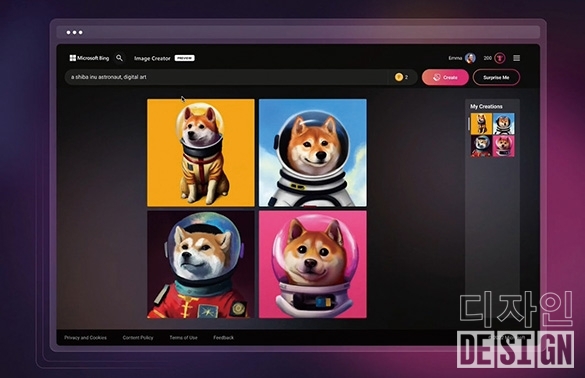Click the Microsoft Bing logo

[x=89, y=58]
